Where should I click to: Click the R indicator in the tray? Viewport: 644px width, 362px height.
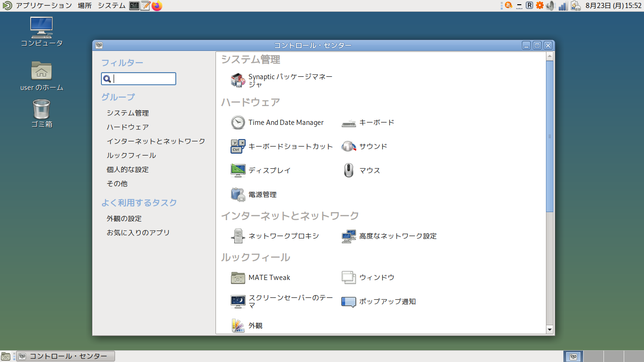(529, 5)
